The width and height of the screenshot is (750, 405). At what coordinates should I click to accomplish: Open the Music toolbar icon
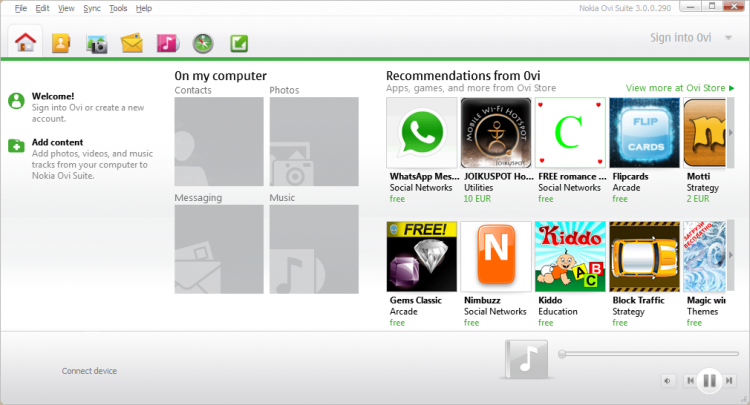pos(167,43)
